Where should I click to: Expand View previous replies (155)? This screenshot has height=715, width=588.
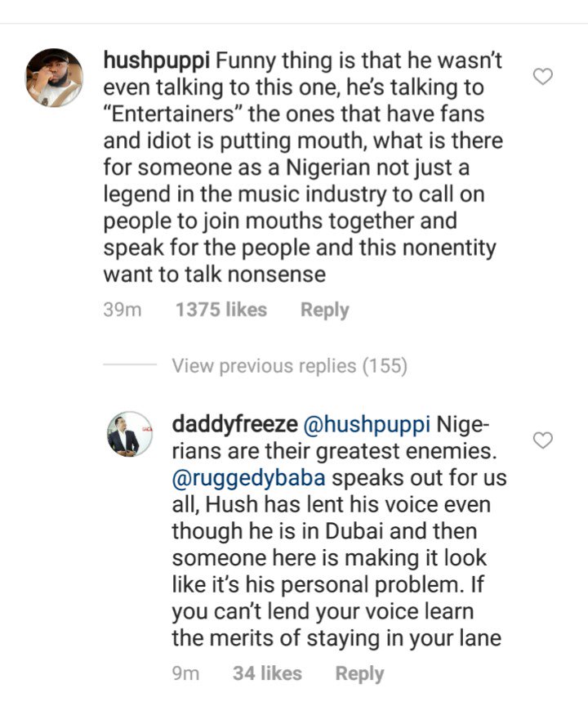[289, 366]
